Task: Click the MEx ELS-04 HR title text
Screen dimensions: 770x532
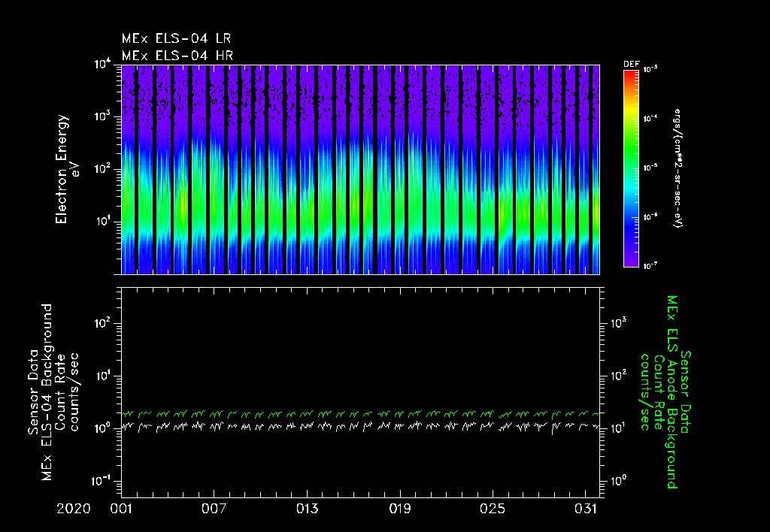Action: [x=177, y=56]
